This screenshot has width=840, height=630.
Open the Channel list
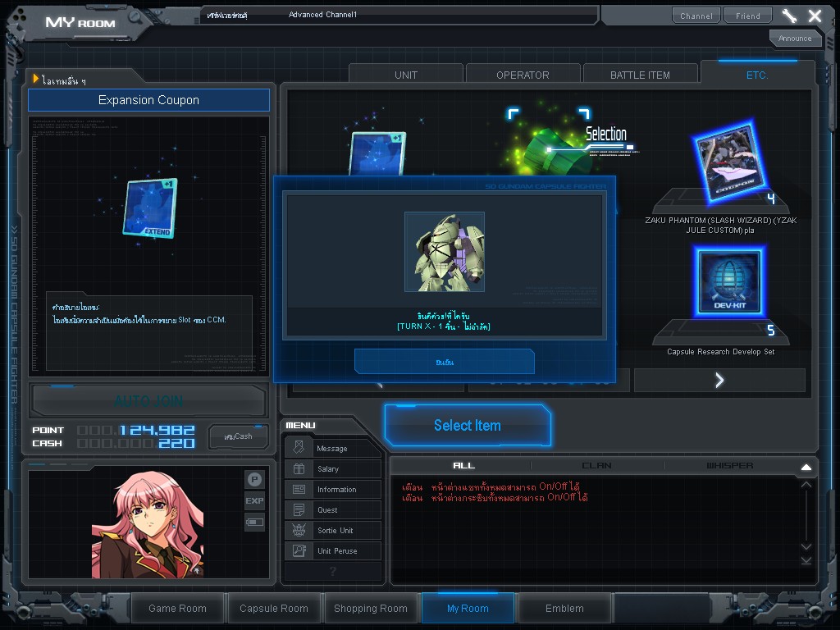(696, 16)
